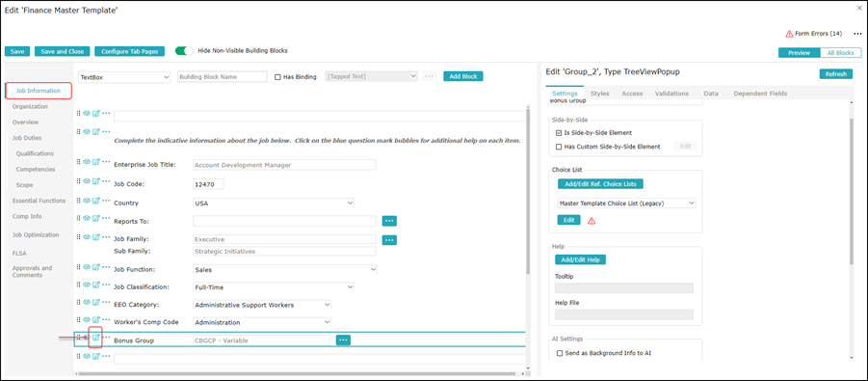Open Worker's Comp Code dropdown showing Administration
The image size is (868, 381).
tap(262, 323)
